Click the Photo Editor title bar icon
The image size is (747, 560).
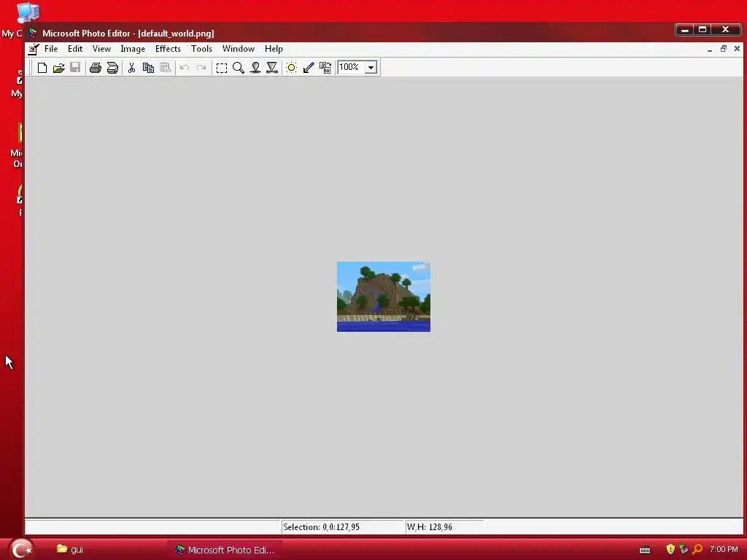point(32,33)
